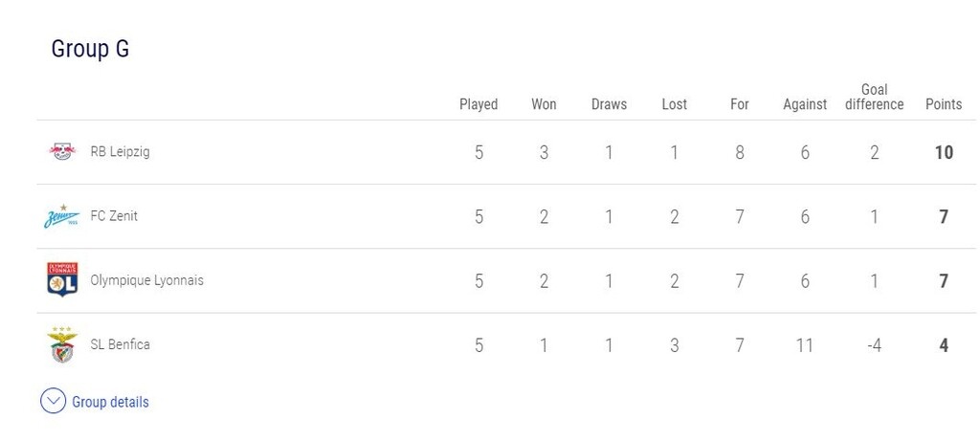Click the Against column header

[805, 104]
